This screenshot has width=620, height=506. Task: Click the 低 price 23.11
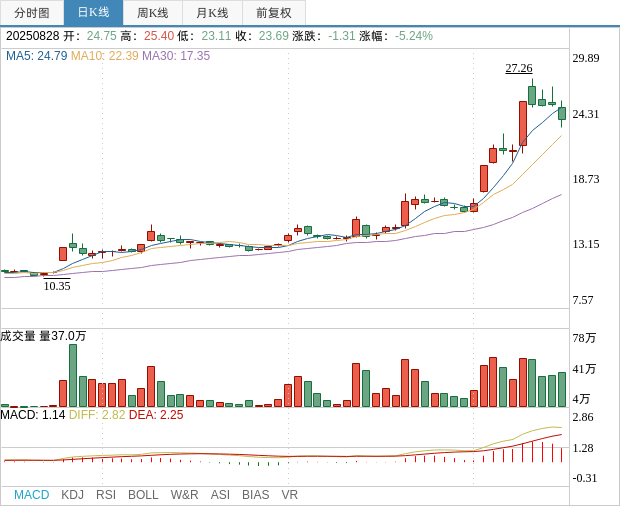tap(216, 36)
